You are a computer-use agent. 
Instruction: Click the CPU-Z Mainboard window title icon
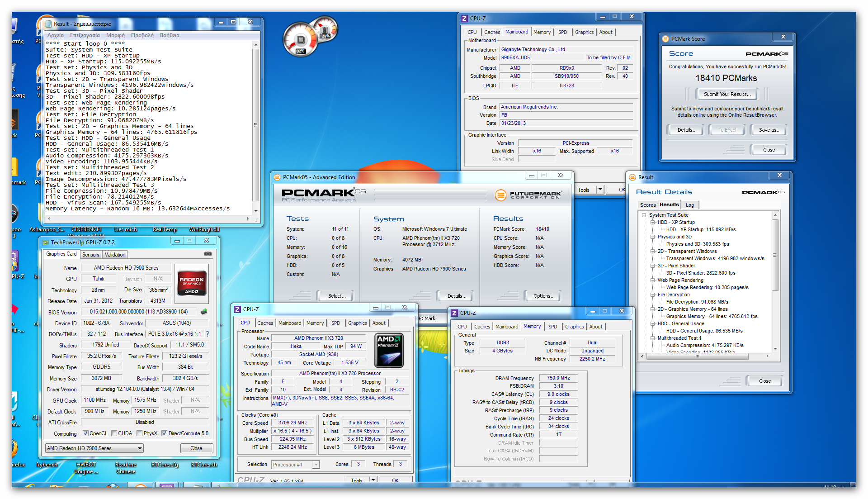[x=464, y=19]
